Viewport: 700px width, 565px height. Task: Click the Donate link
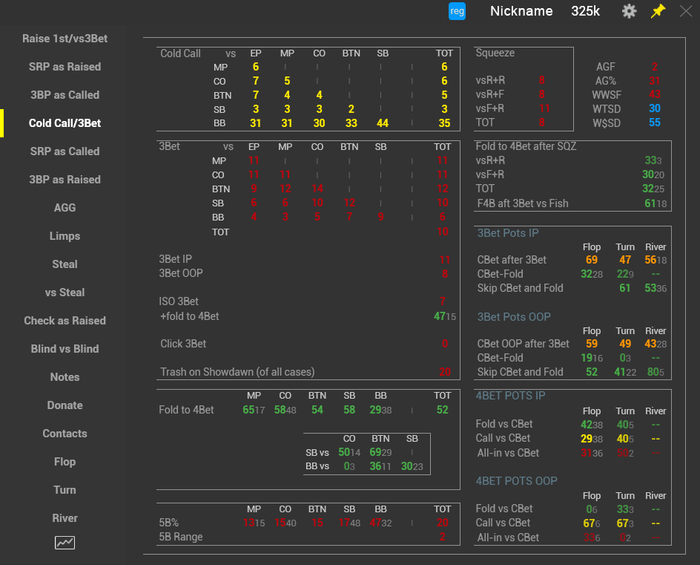tap(65, 405)
